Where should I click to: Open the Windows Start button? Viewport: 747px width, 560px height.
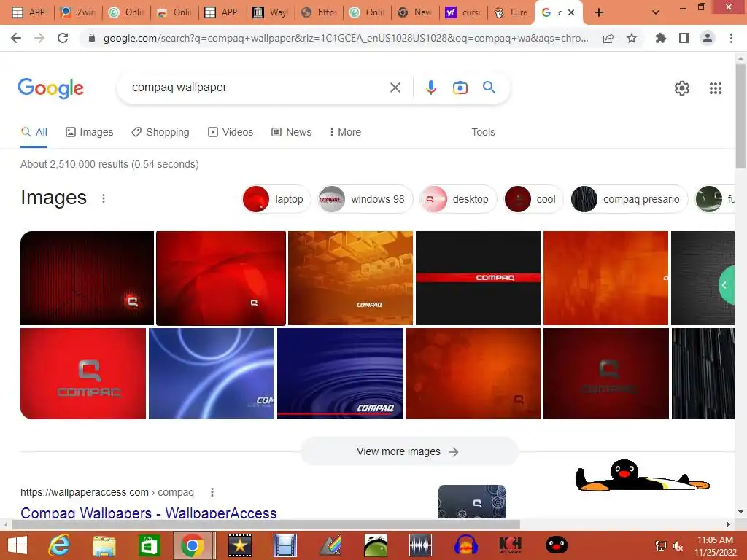(x=18, y=545)
